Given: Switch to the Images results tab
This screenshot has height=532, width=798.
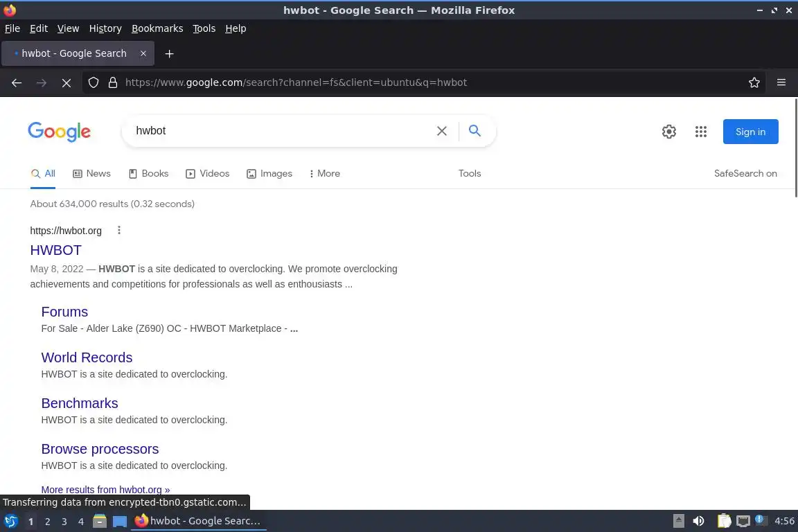Looking at the screenshot, I should 269,174.
